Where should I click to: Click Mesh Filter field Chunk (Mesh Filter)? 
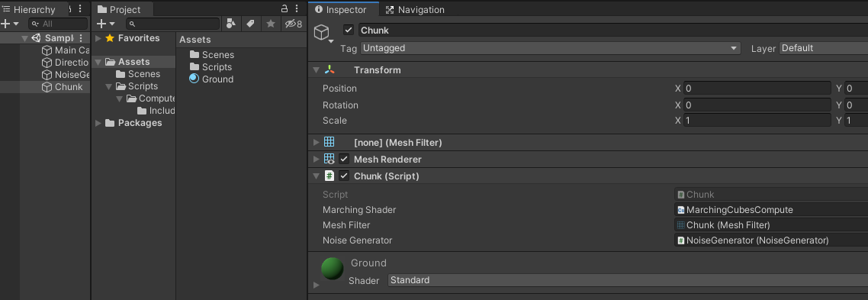click(771, 225)
